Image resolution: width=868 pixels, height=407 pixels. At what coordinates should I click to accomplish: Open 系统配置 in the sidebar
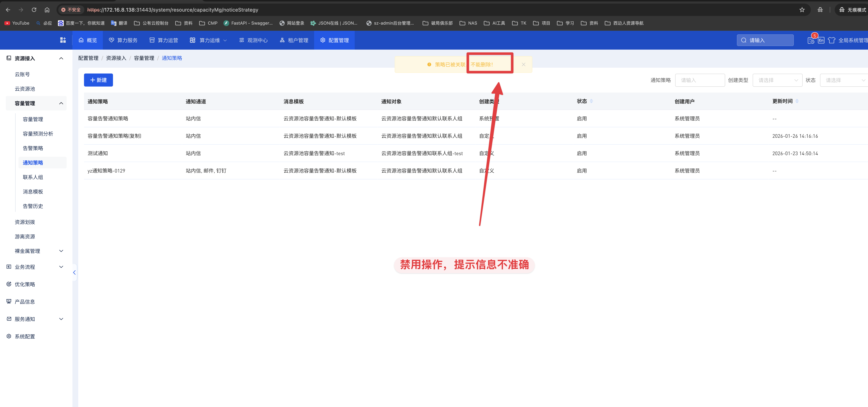tap(25, 336)
